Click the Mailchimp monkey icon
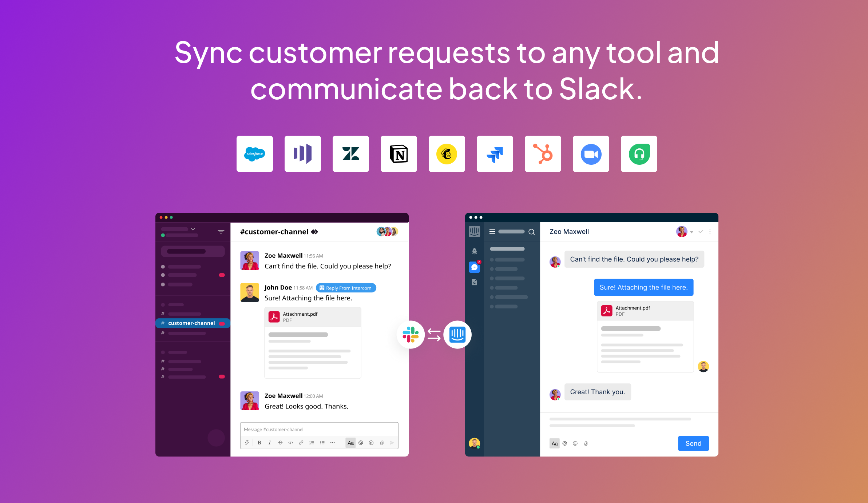 click(447, 154)
